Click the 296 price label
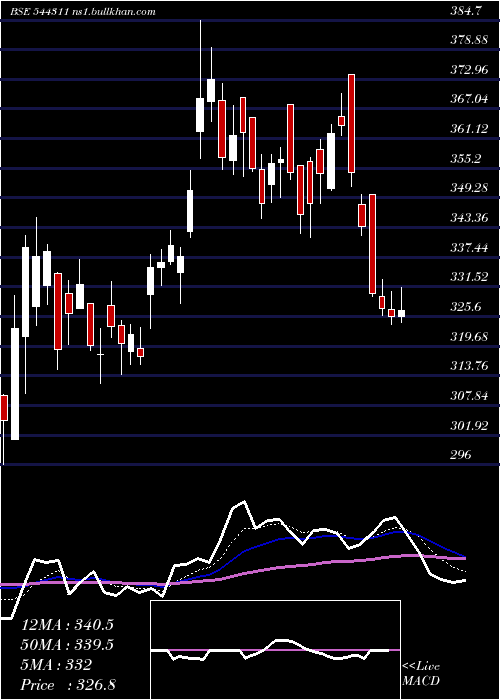500x700 pixels. [461, 454]
